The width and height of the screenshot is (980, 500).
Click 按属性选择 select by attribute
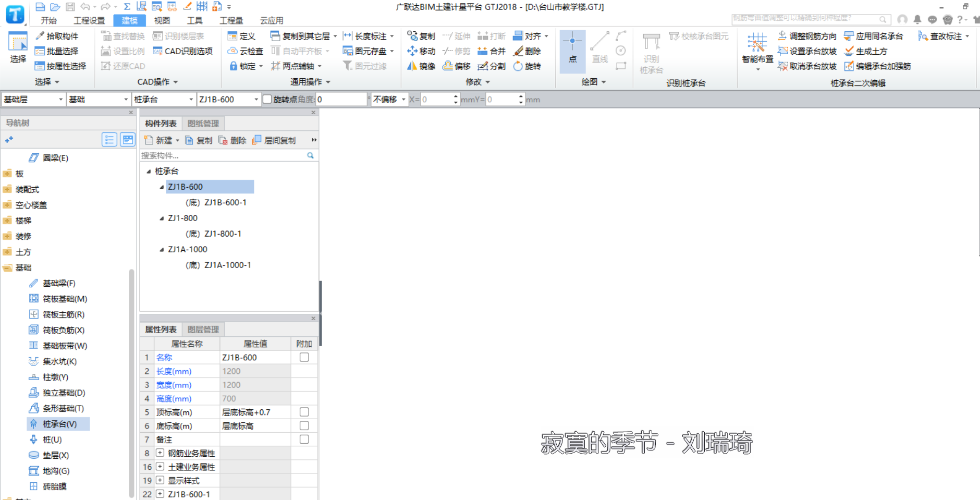(60, 66)
